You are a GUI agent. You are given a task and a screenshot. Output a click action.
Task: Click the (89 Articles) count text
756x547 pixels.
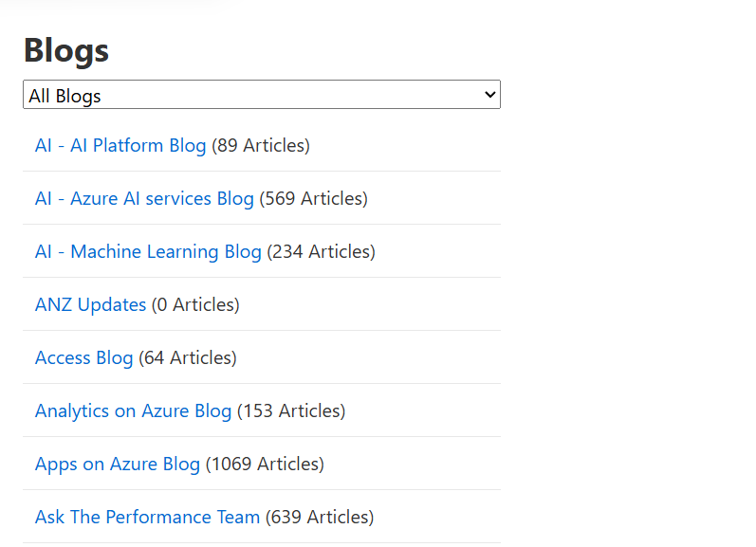pyautogui.click(x=261, y=146)
